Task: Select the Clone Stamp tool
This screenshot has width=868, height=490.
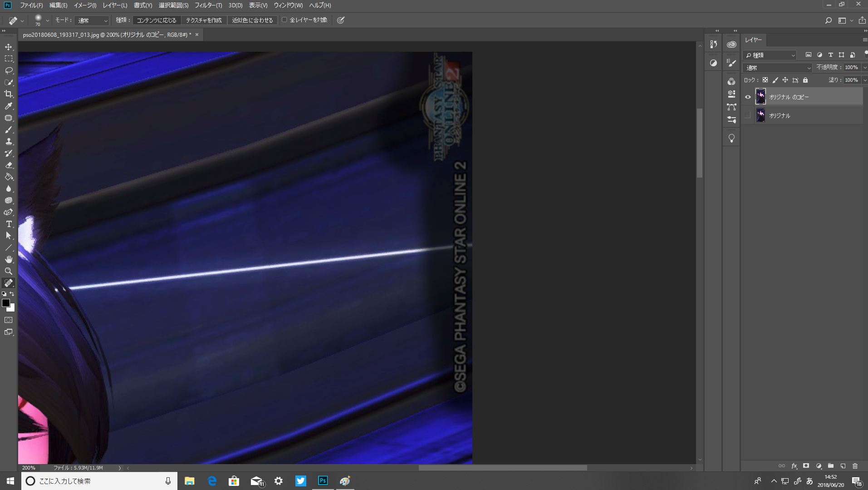Action: point(9,142)
